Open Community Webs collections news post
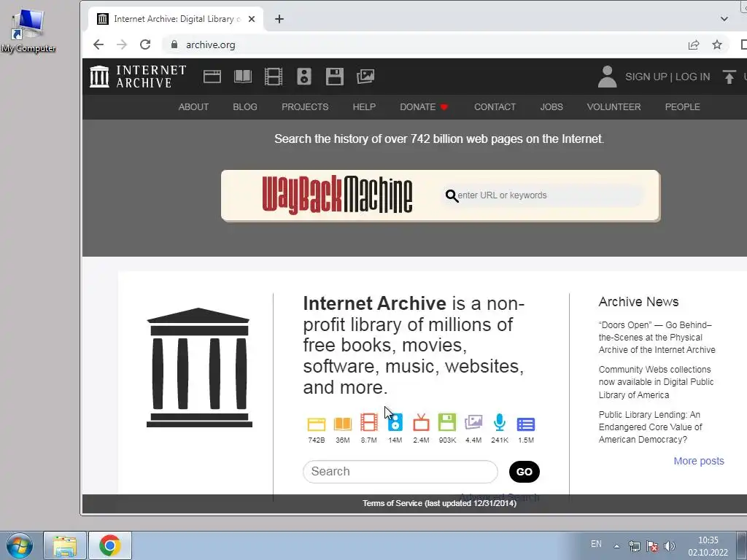Screen dimensions: 747x560 (656, 382)
